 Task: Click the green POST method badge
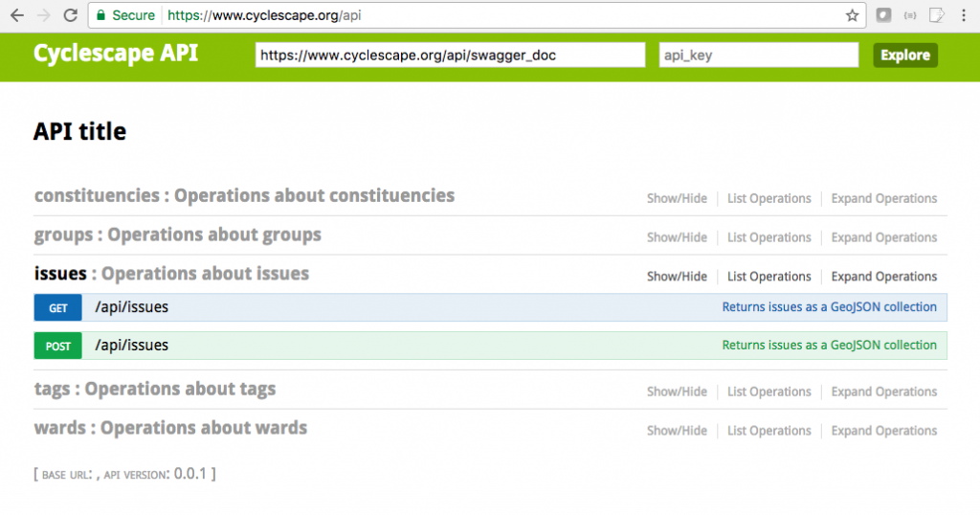click(58, 346)
